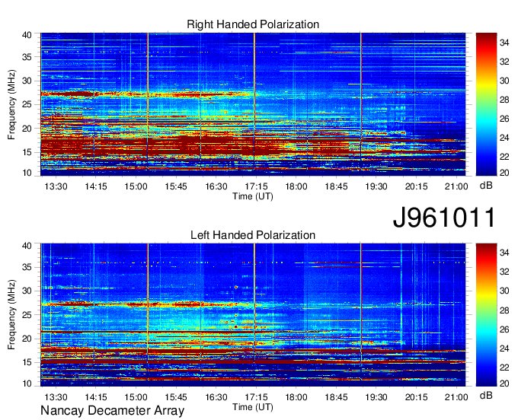Click the 21:00 time tick of right-handed plot
The height and width of the screenshot is (420, 518).
456,186
